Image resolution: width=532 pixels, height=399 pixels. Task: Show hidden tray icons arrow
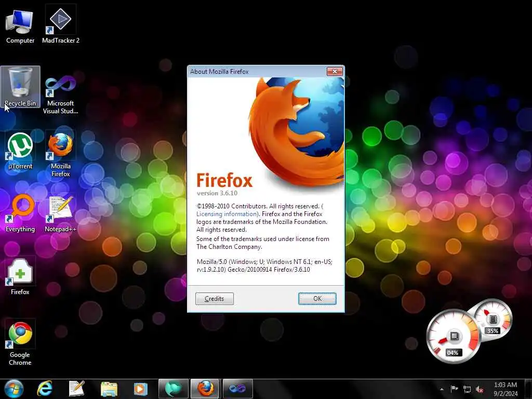point(442,389)
